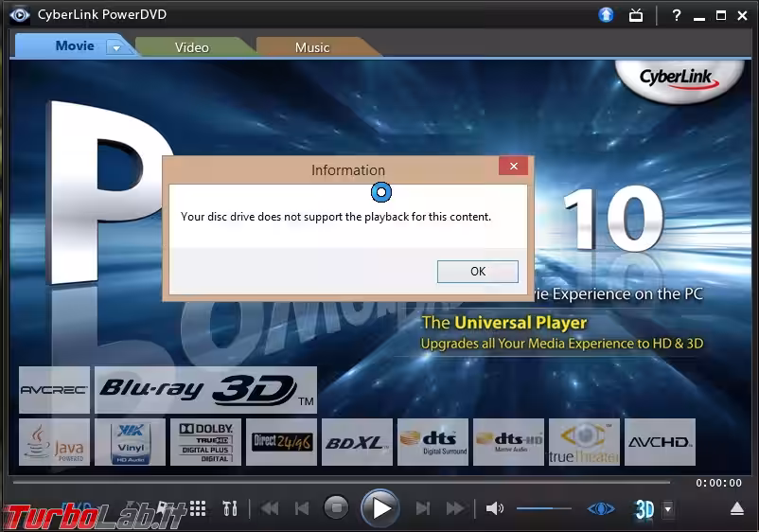The image size is (759, 532).
Task: Click the dialog's disc drive error message text
Action: (336, 217)
